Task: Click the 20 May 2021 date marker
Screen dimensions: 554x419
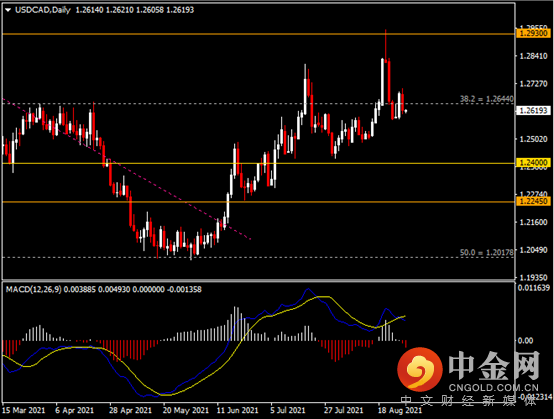Action: click(x=185, y=410)
